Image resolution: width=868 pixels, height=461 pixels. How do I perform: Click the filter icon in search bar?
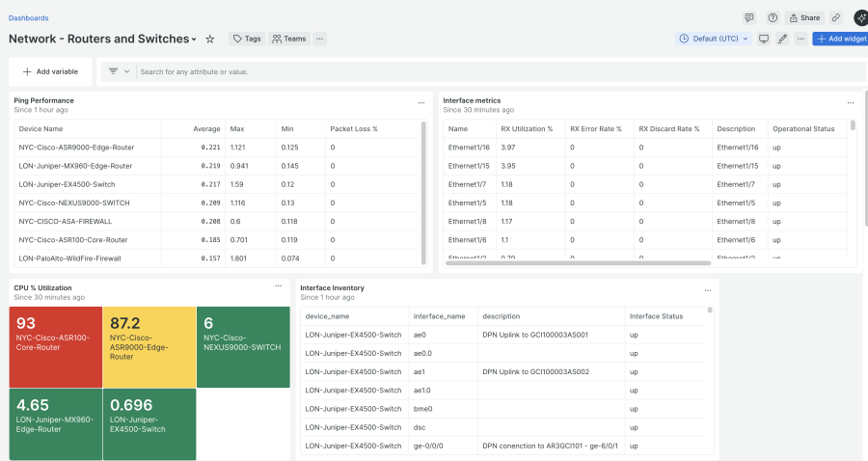tap(113, 71)
